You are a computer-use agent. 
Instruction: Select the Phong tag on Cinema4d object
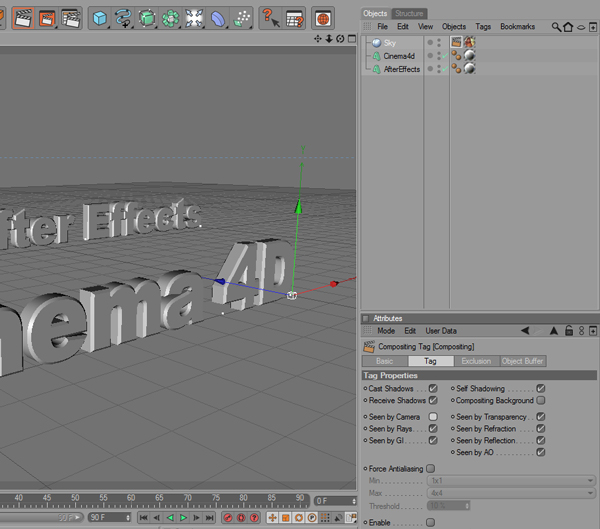coord(456,56)
